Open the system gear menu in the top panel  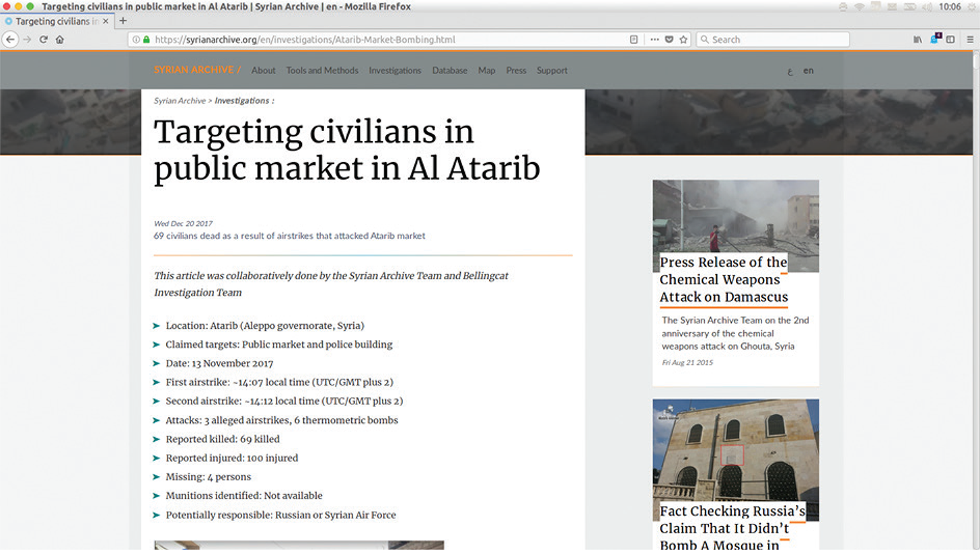(972, 7)
